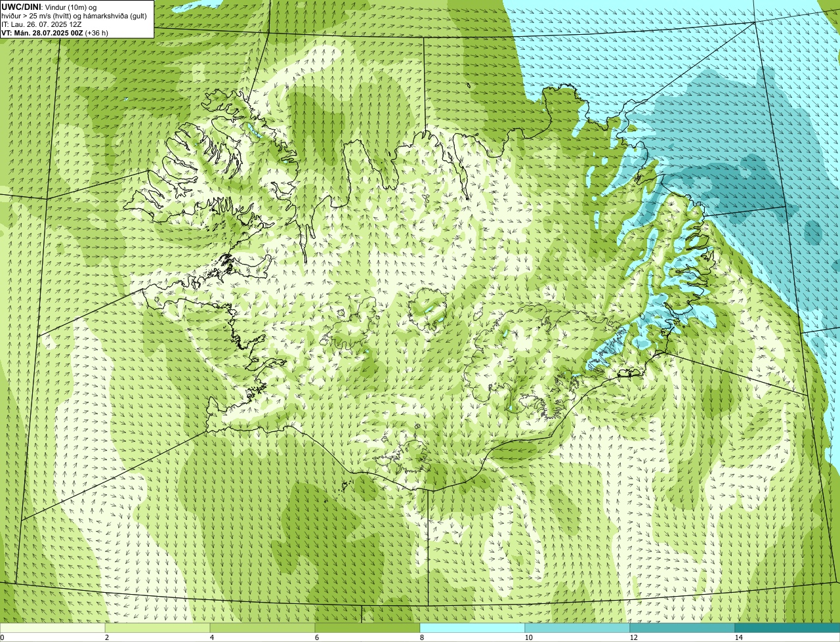The width and height of the screenshot is (840, 642).
Task: Click the 'IT: Lau. 26. 07. 2025 12Z' line
Action: point(42,24)
